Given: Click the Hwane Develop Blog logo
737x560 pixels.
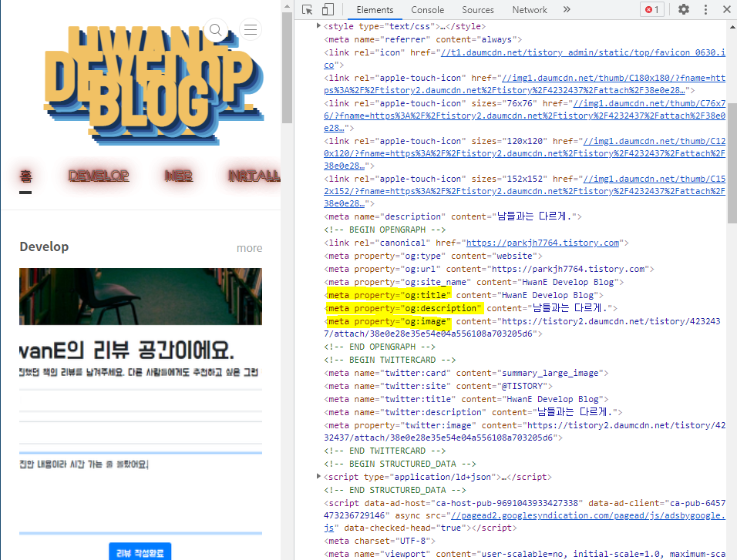Looking at the screenshot, I should (x=153, y=85).
